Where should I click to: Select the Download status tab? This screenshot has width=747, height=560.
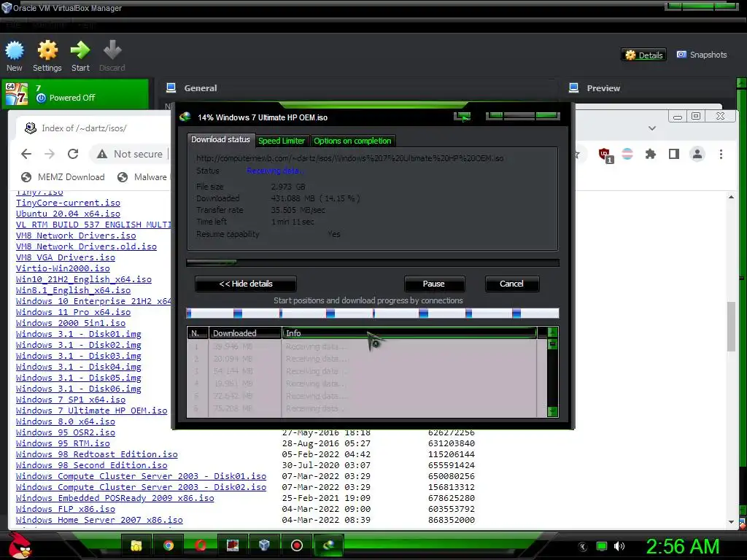[220, 139]
